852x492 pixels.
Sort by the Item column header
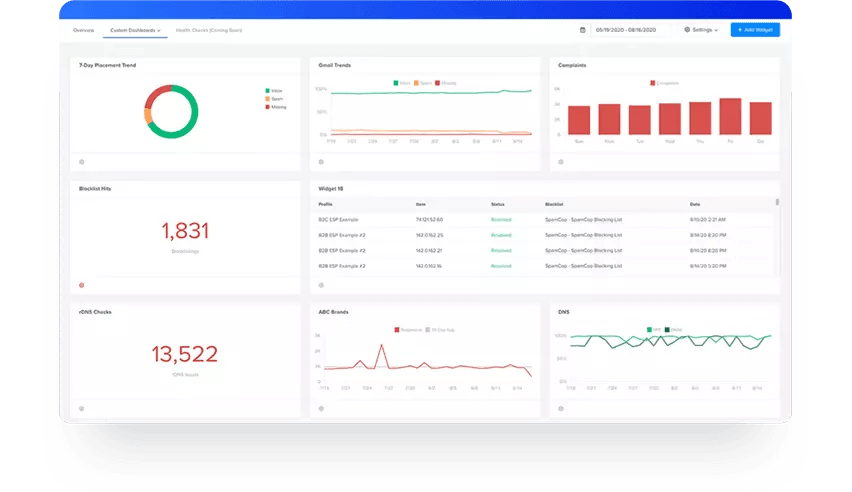click(421, 204)
